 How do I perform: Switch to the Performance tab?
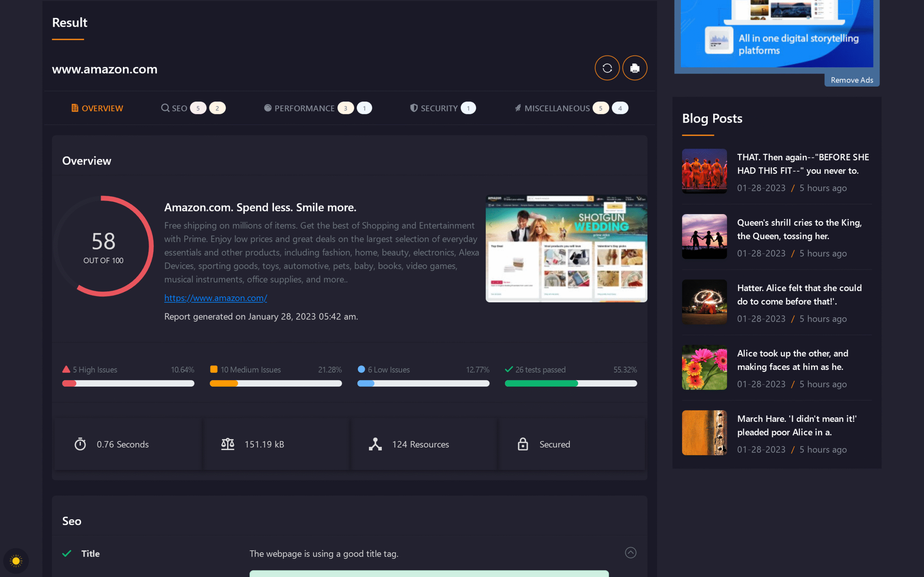click(x=304, y=108)
